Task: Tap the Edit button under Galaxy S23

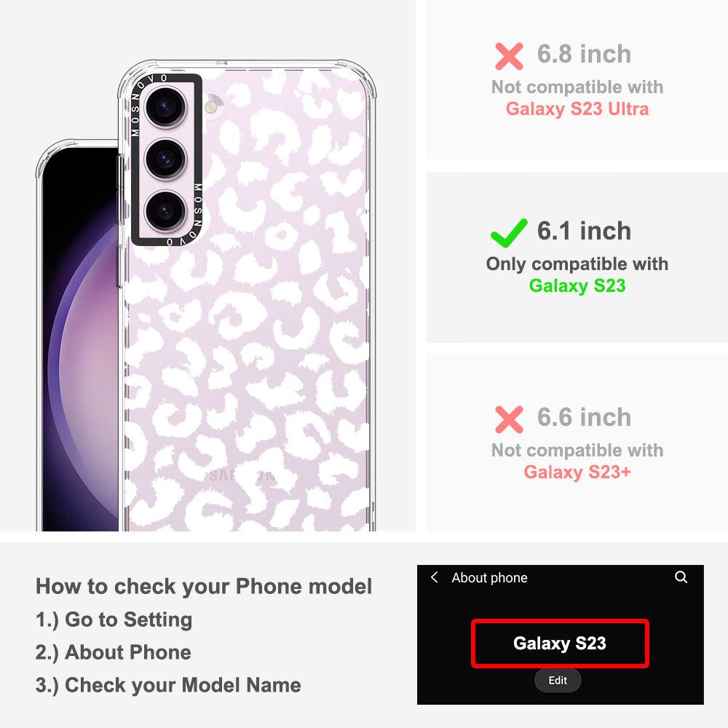Action: pos(558,680)
